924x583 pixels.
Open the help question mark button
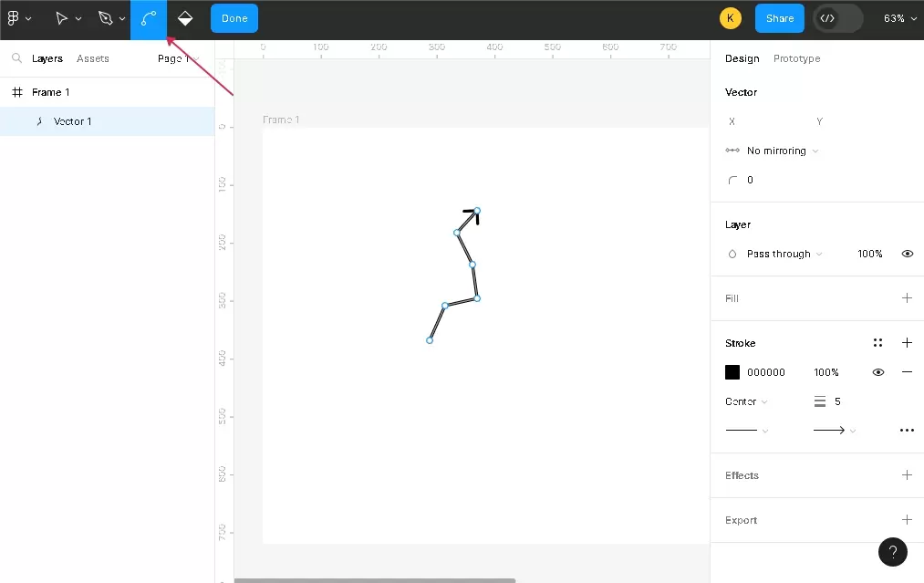tap(892, 551)
